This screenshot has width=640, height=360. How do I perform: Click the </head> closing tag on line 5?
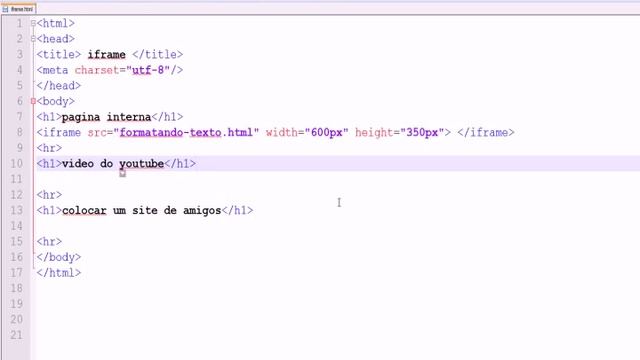59,86
